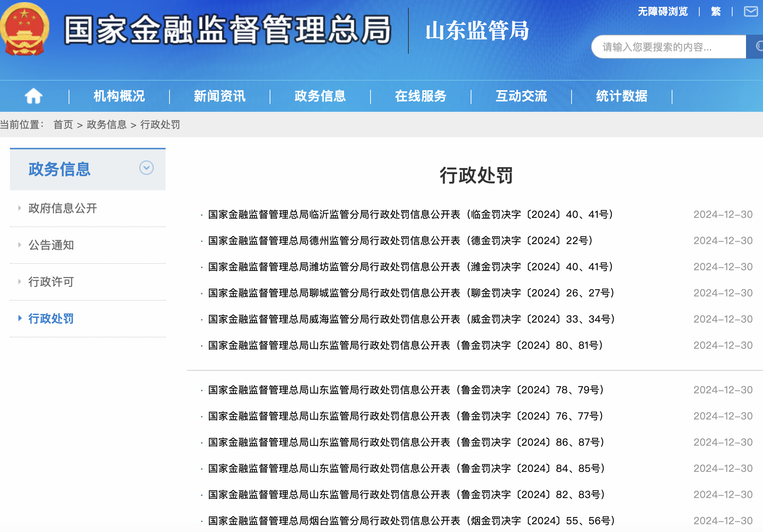Image resolution: width=763 pixels, height=532 pixels.
Task: Open the 机构概况 navigation menu
Action: click(x=119, y=96)
